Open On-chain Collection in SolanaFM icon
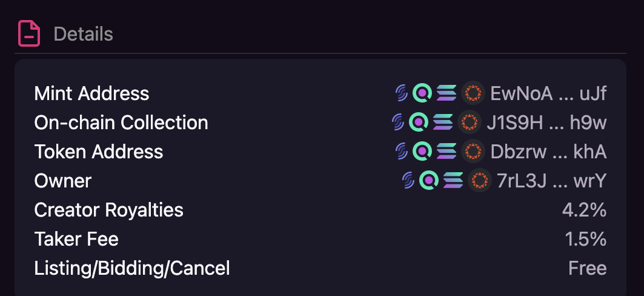644x296 pixels. [398, 122]
